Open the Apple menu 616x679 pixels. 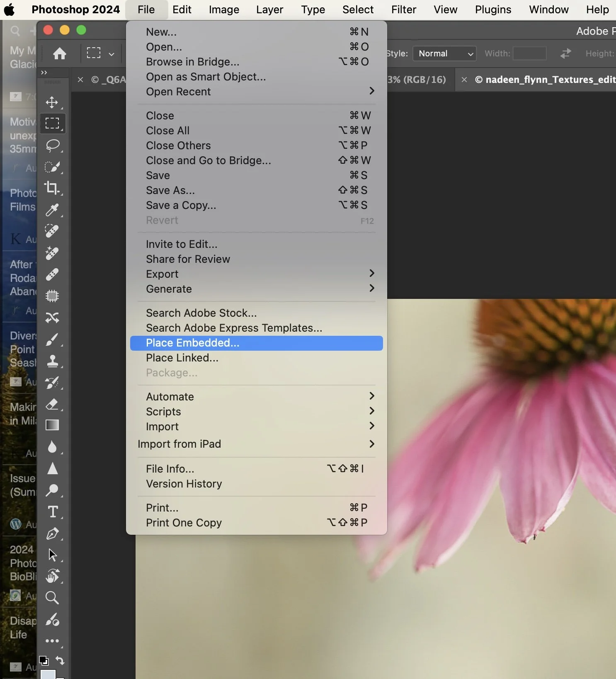coord(9,10)
